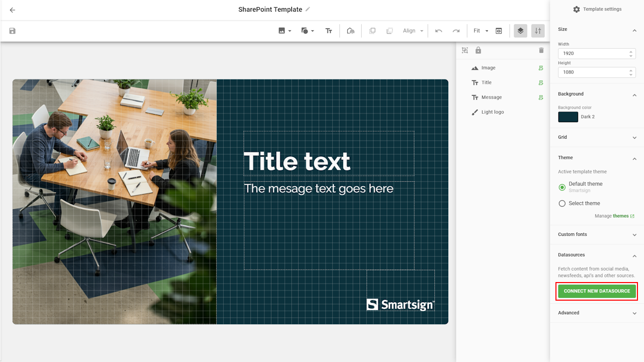Delete layer with the trash icon
Image resolution: width=644 pixels, height=362 pixels.
tap(541, 50)
